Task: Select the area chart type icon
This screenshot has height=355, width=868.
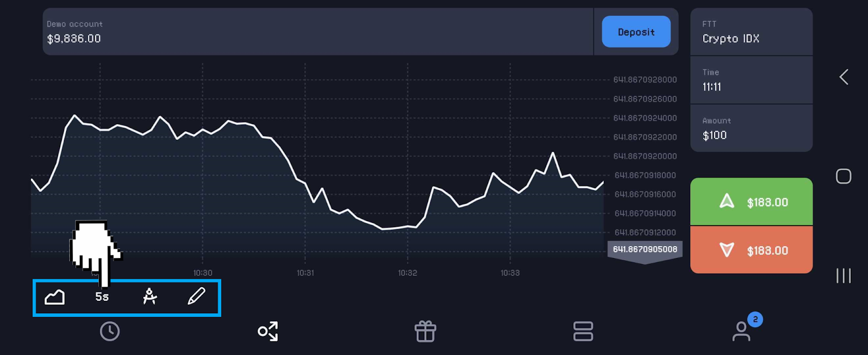Action: click(55, 297)
